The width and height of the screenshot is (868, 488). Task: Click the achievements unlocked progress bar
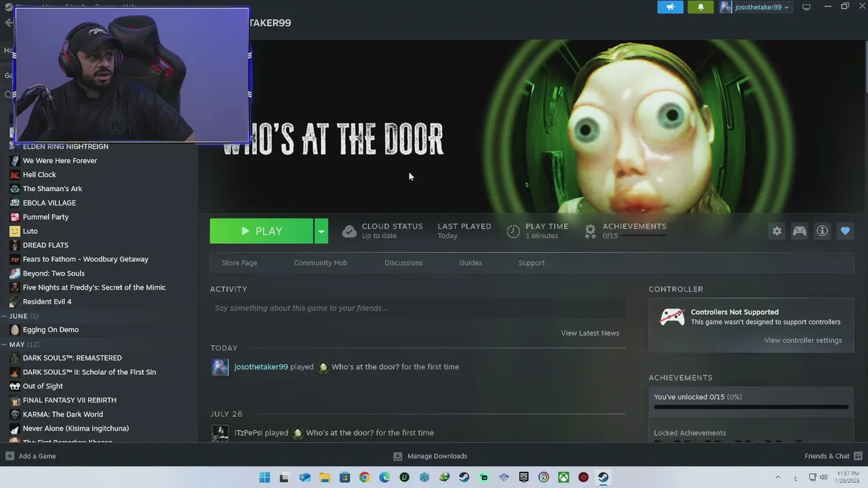coord(751,407)
